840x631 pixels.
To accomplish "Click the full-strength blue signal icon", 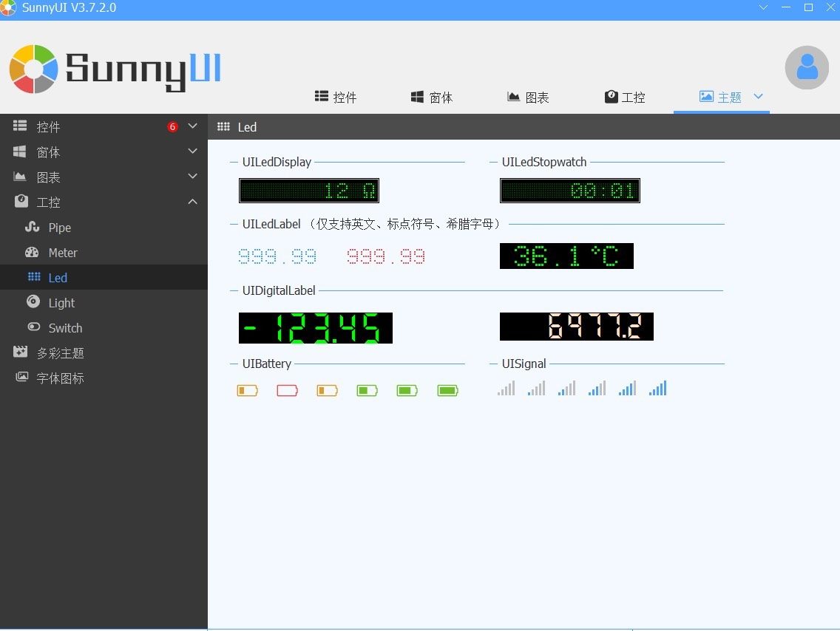I will click(657, 388).
